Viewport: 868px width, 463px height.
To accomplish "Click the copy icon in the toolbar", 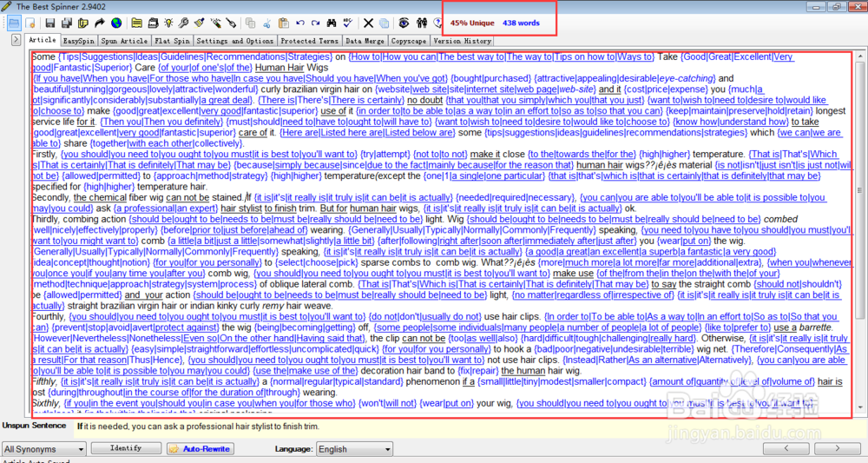I will click(x=250, y=23).
